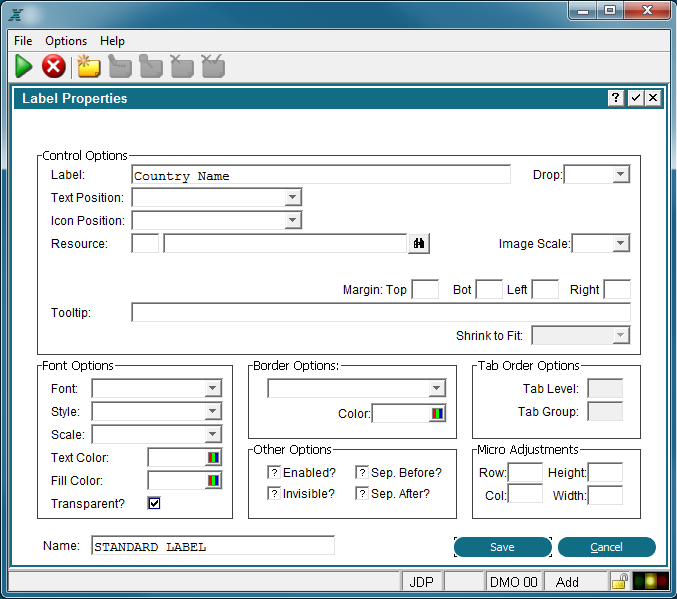This screenshot has width=677, height=599.
Task: Toggle the Sep. Before? checkbox
Action: [x=362, y=472]
